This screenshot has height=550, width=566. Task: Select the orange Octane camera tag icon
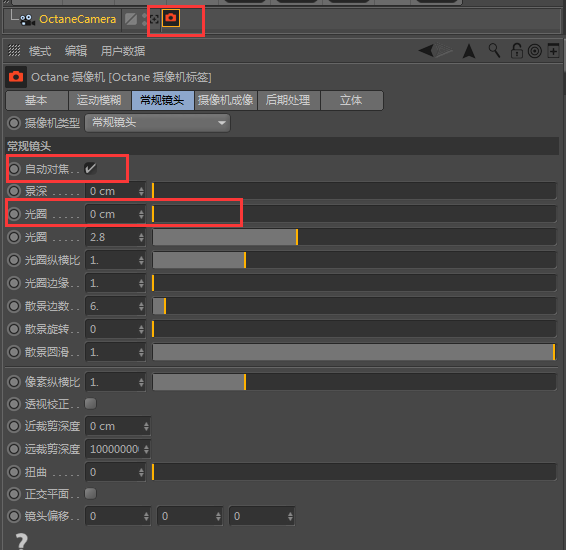(171, 18)
